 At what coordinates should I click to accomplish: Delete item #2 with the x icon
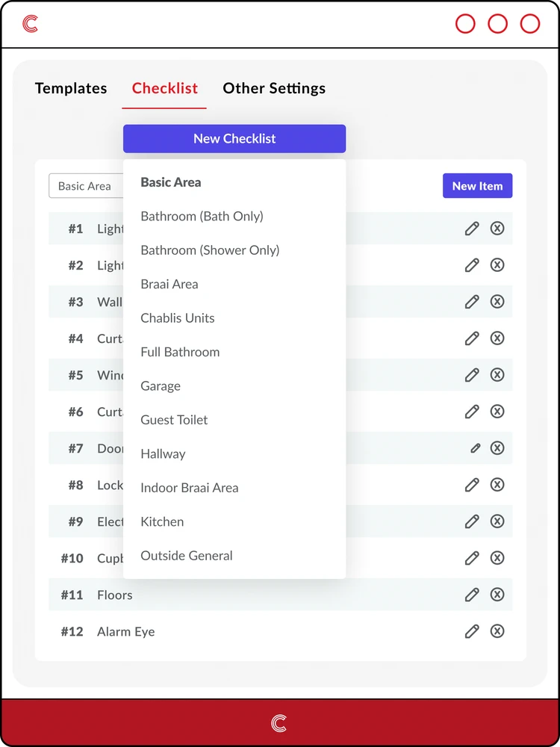point(497,265)
